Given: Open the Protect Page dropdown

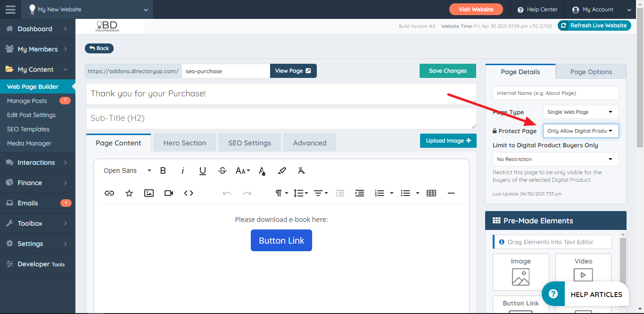Looking at the screenshot, I should pos(581,131).
